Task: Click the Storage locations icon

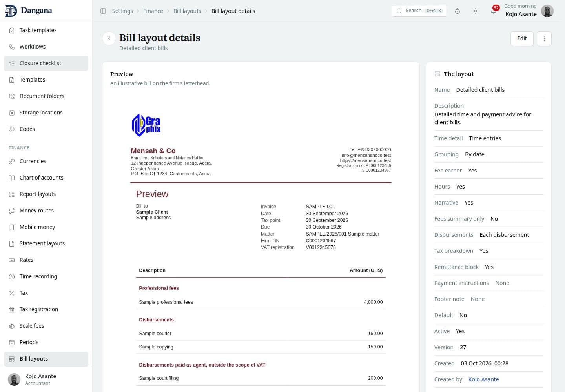Action: 12,113
